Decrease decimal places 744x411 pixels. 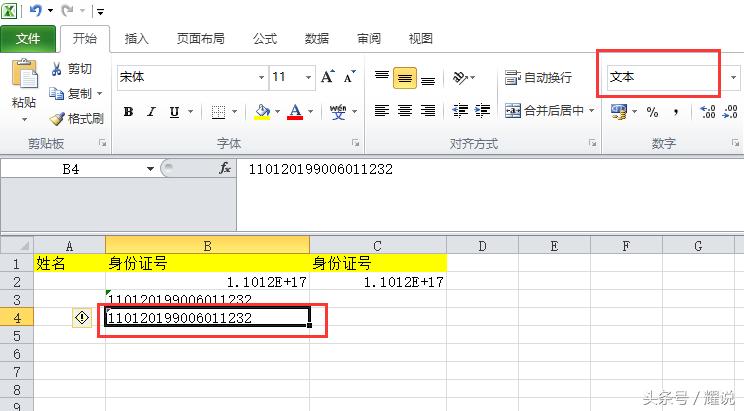pyautogui.click(x=730, y=112)
